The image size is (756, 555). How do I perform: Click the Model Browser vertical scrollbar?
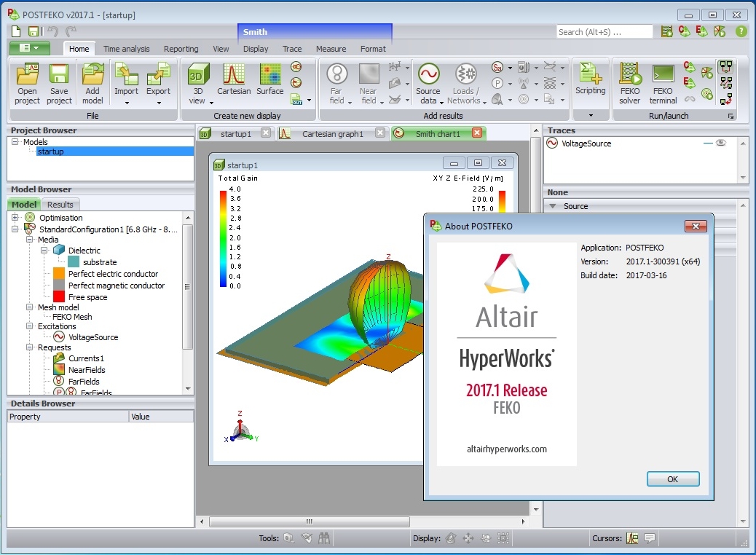point(187,286)
